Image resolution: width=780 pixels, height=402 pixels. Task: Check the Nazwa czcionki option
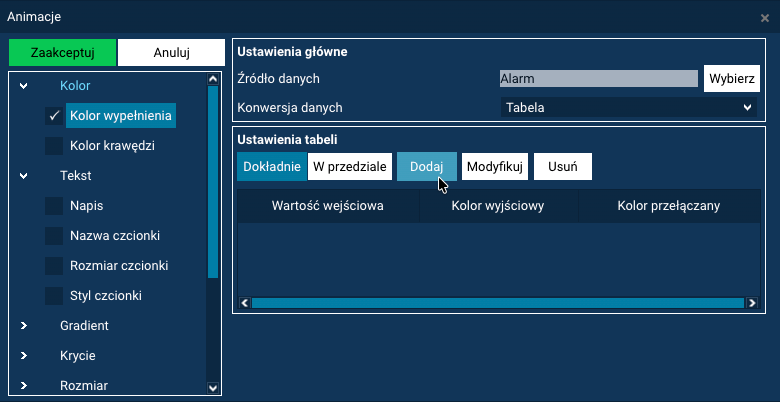54,236
